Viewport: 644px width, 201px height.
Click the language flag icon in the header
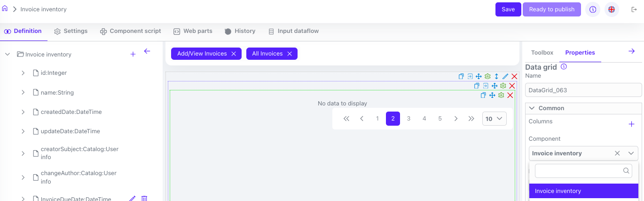pyautogui.click(x=612, y=9)
